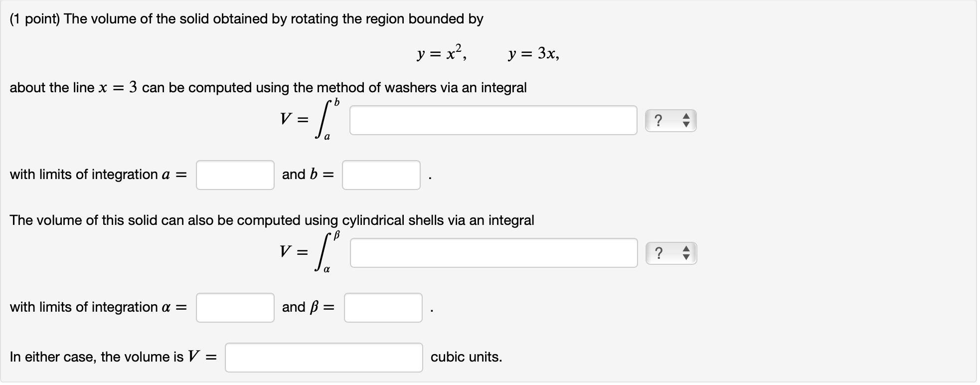Click the method of washers sentence
The width and height of the screenshot is (980, 385).
click(x=269, y=87)
